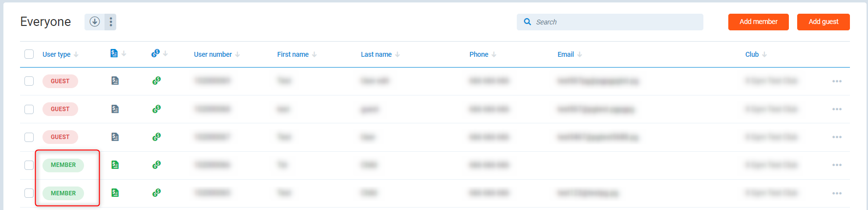Sort the table by Email column
The height and width of the screenshot is (210, 868).
pos(566,54)
